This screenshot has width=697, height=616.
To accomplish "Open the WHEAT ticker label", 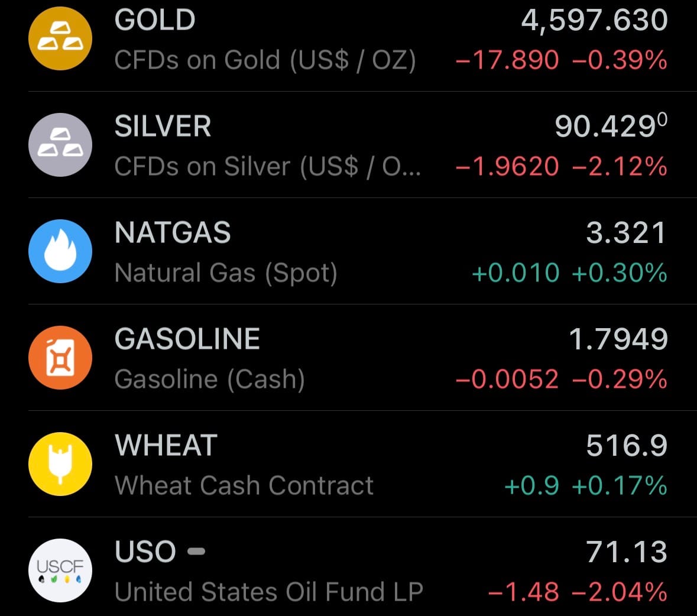I will [x=166, y=445].
